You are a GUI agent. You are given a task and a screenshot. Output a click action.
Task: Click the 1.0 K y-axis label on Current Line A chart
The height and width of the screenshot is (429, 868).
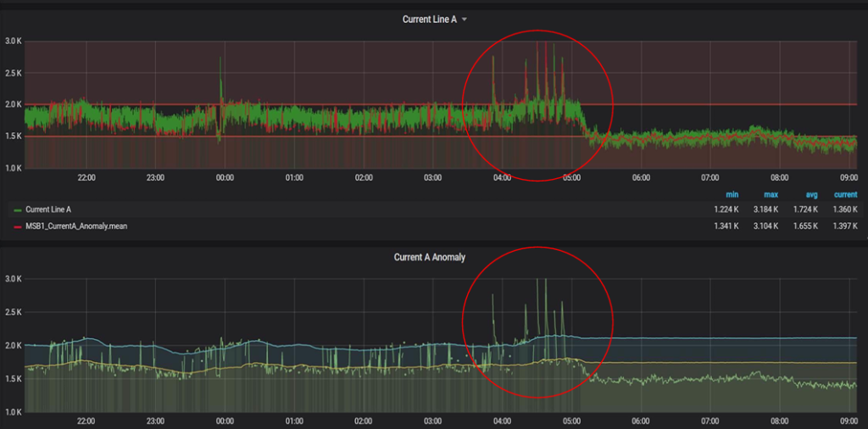13,168
